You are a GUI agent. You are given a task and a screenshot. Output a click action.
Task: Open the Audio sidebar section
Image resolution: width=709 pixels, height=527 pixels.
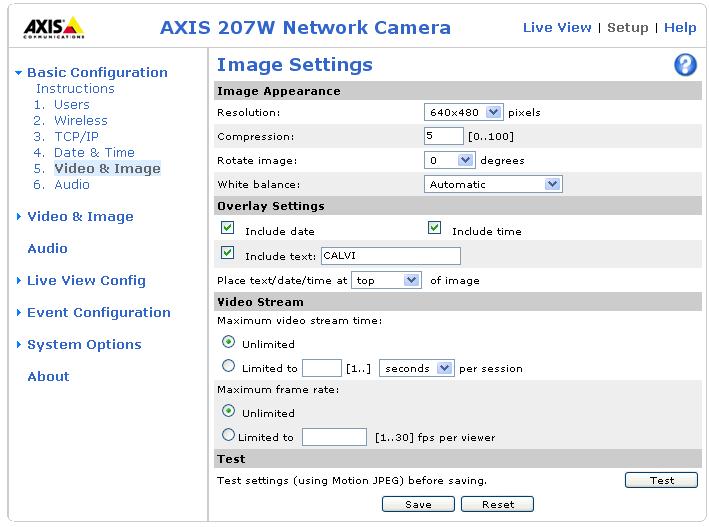click(x=47, y=248)
